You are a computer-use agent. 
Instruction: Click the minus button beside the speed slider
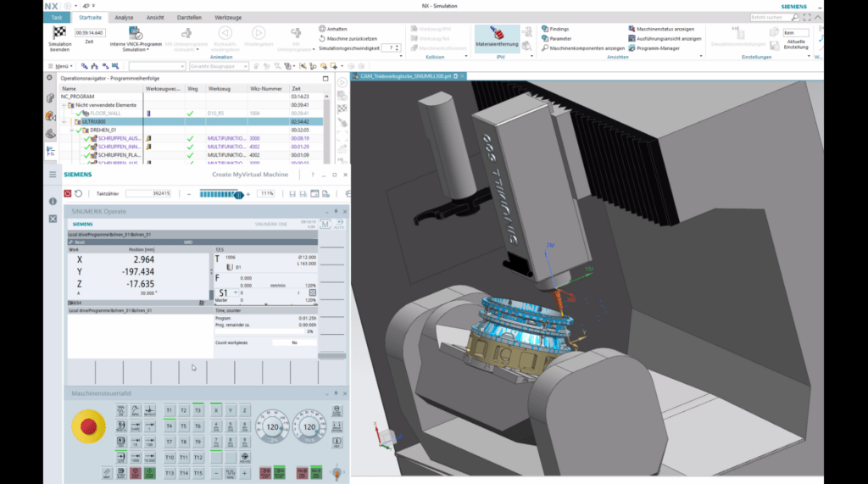tap(189, 194)
